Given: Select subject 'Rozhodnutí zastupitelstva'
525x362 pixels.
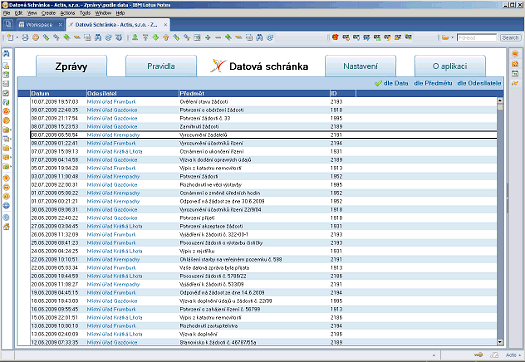Looking at the screenshot, I should click(209, 326).
